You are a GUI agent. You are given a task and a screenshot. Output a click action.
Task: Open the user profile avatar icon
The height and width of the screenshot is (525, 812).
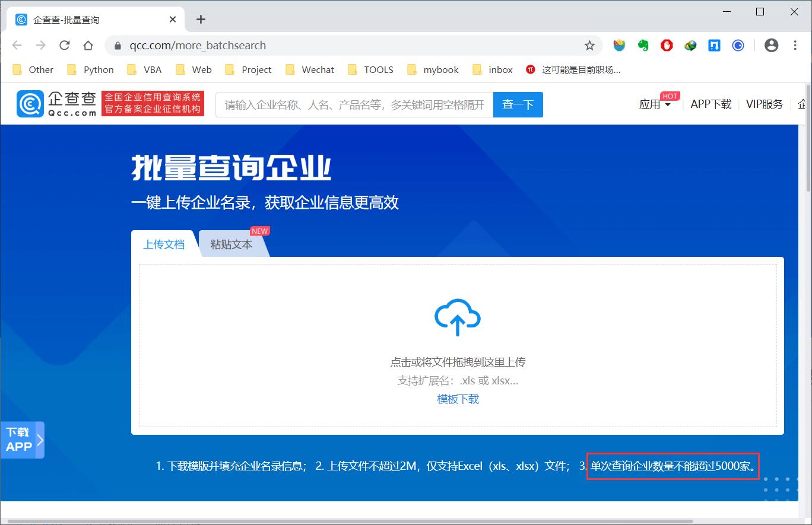[x=771, y=45]
